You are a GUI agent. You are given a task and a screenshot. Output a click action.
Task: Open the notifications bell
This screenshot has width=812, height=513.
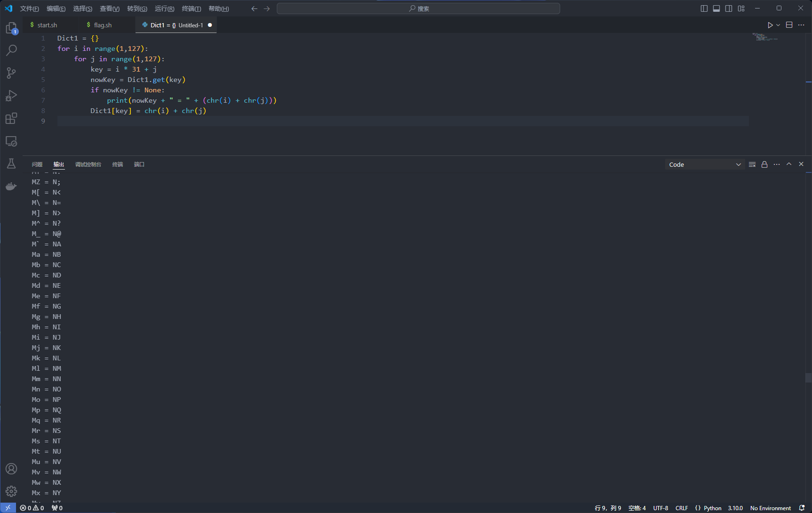click(802, 508)
